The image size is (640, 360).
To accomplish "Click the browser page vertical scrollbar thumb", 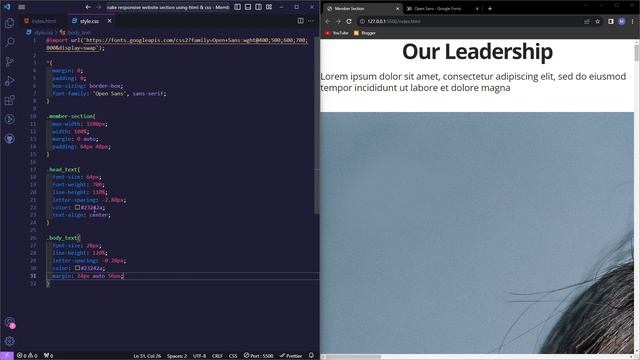I will click(x=637, y=53).
